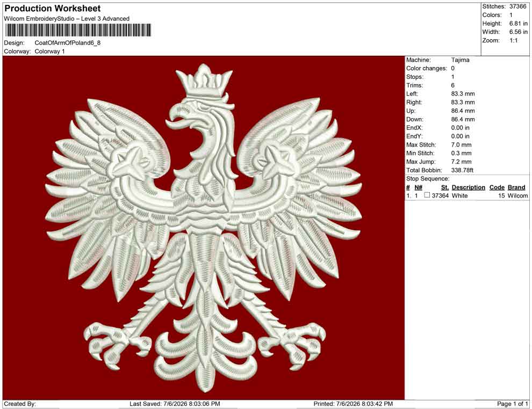Select the Height value '6.81 in'
The height and width of the screenshot is (409, 532).
(518, 24)
